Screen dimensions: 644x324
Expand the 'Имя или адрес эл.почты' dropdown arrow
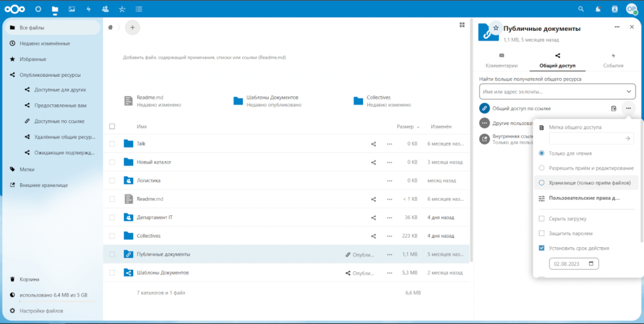[628, 92]
